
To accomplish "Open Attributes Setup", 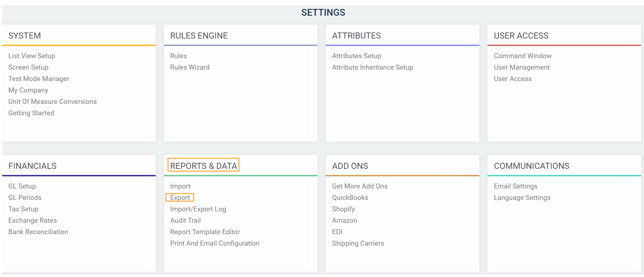I will point(356,56).
